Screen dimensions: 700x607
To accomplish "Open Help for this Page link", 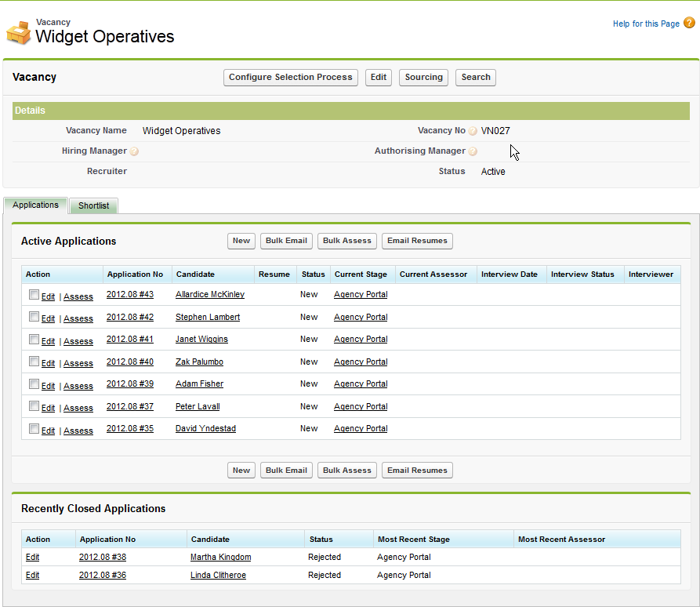I will (646, 24).
